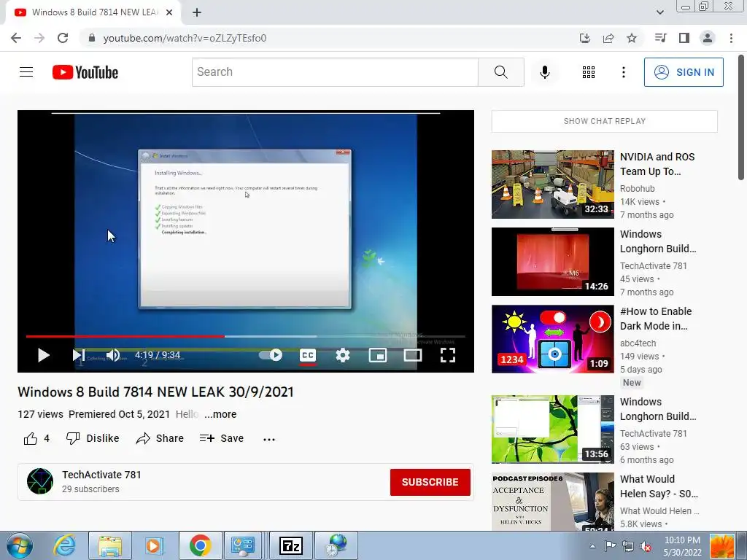Open the Chrome profile avatar
The width and height of the screenshot is (747, 560).
click(x=708, y=38)
